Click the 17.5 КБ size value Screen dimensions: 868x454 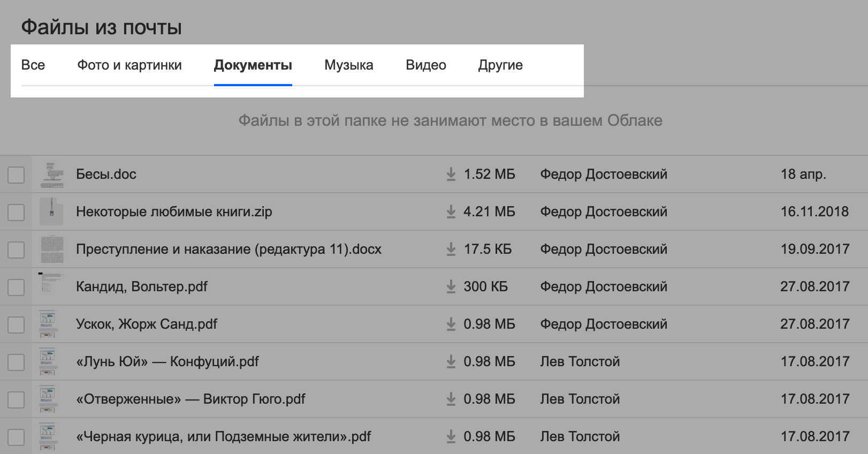click(488, 249)
